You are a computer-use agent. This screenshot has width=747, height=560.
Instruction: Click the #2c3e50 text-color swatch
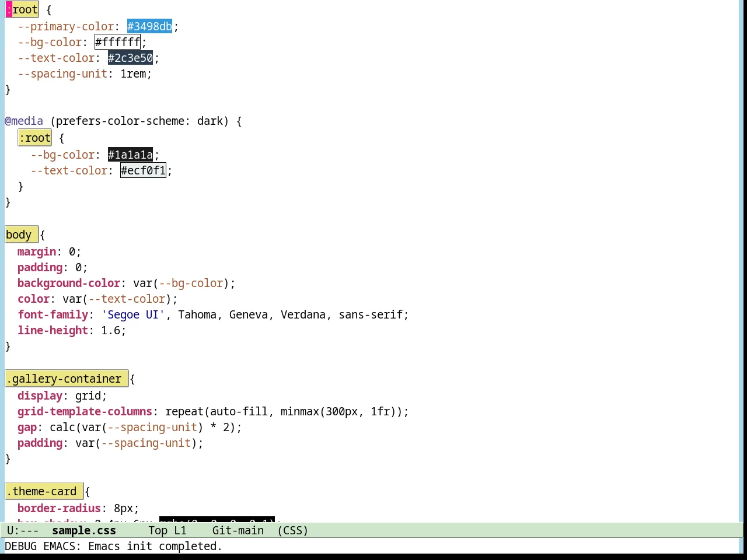tap(130, 58)
